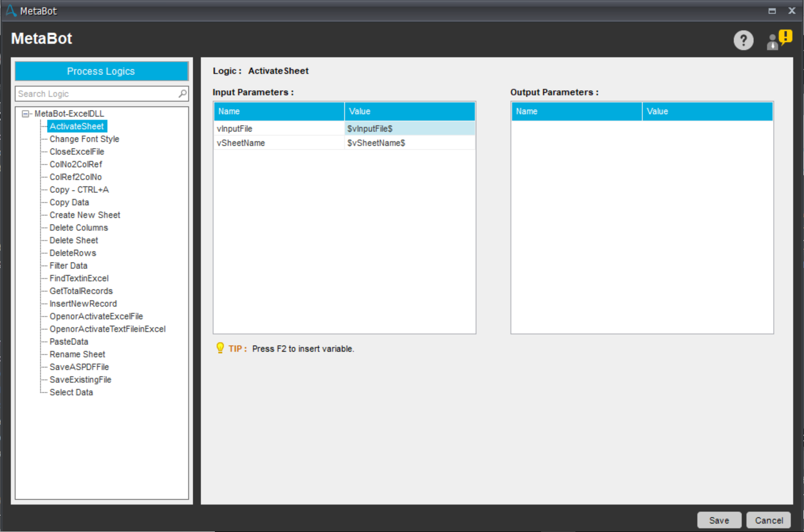Select the Change Font Style logic
The height and width of the screenshot is (532, 804).
(84, 139)
